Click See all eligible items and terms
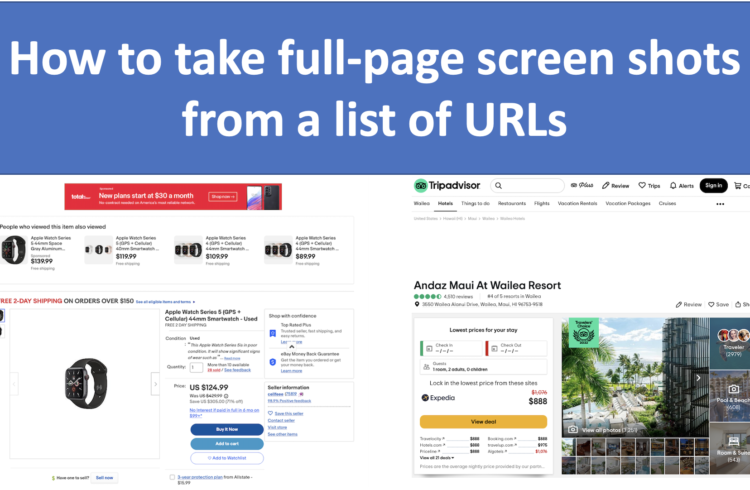This screenshot has width=750, height=490. click(x=165, y=302)
